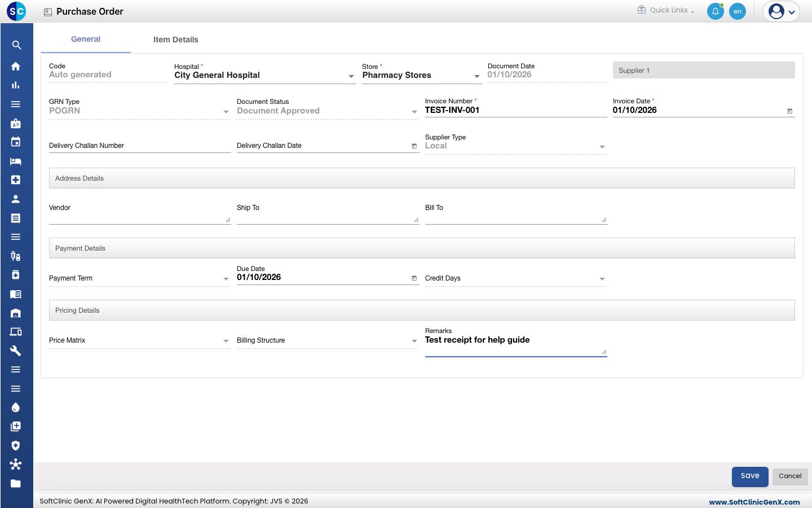Click the receipt sidebar icon
812x508 pixels.
pos(16,218)
